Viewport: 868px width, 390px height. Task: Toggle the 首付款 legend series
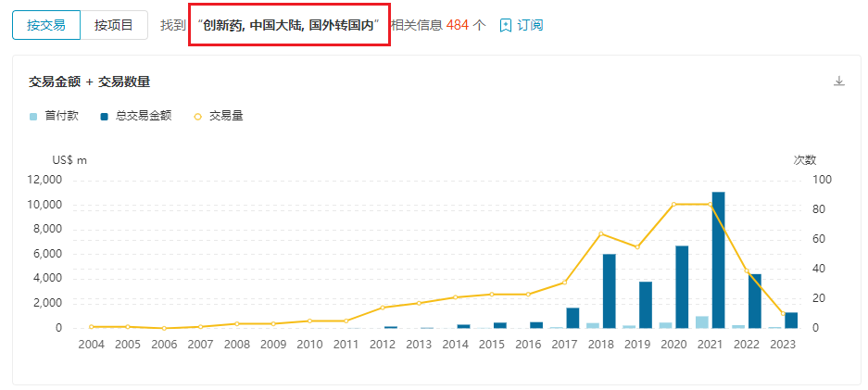[60, 116]
